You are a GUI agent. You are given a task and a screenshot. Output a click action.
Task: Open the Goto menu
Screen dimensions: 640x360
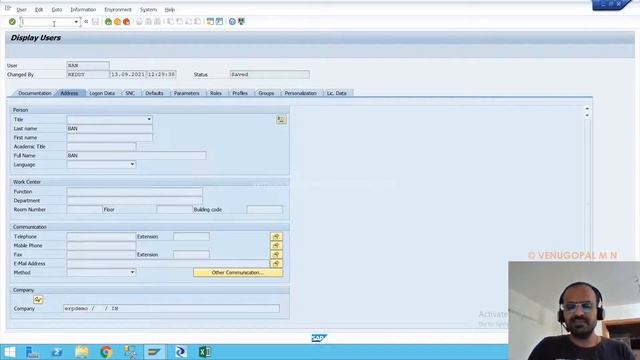[x=57, y=9]
